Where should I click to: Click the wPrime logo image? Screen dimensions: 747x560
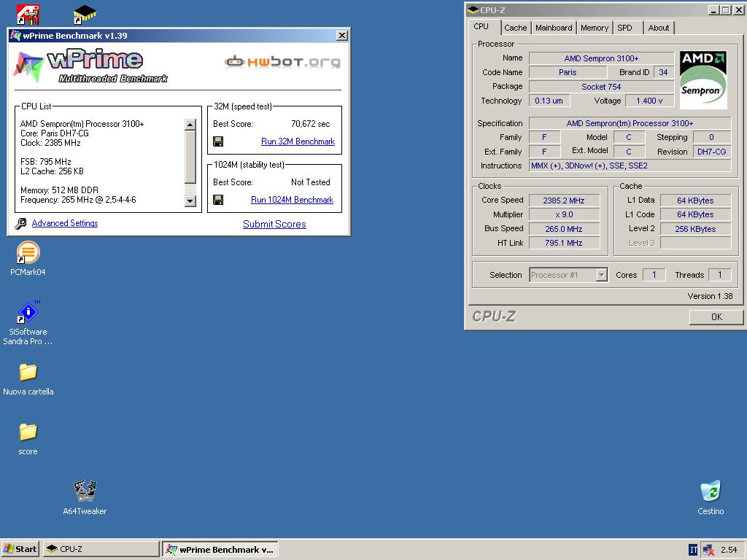90,66
